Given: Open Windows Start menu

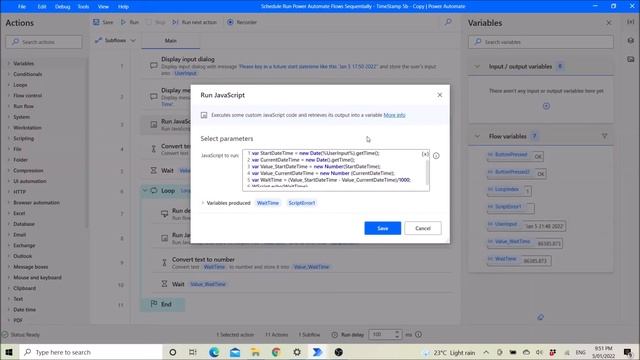Looking at the screenshot, I should 9,352.
